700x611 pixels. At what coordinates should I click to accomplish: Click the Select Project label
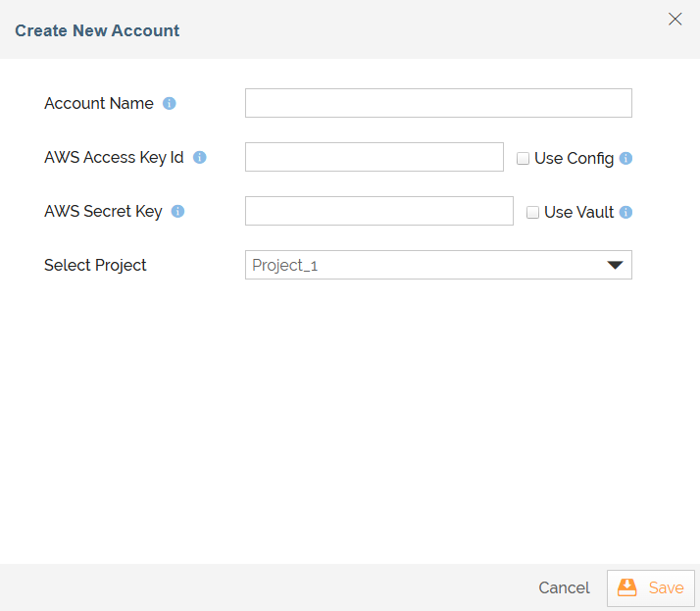95,266
